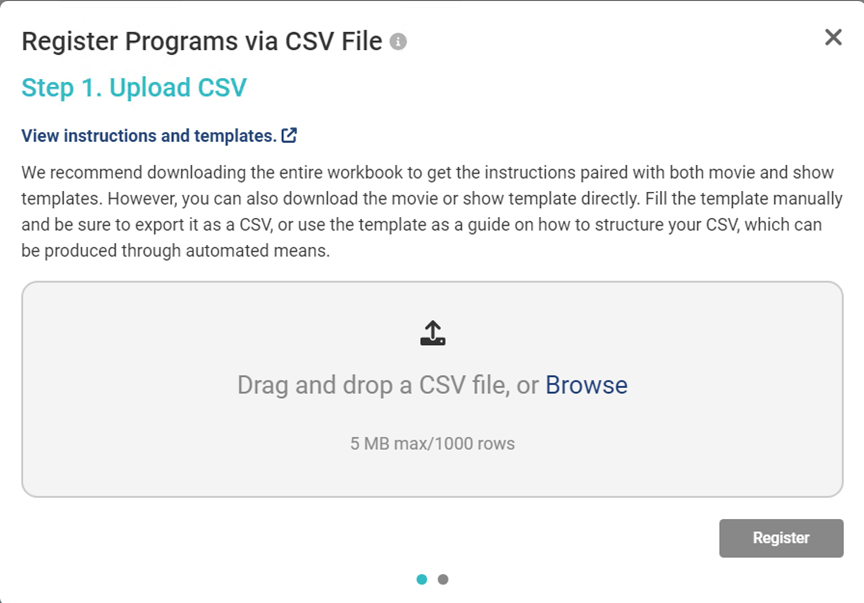Click the word templates in description paragraph

tap(59, 199)
